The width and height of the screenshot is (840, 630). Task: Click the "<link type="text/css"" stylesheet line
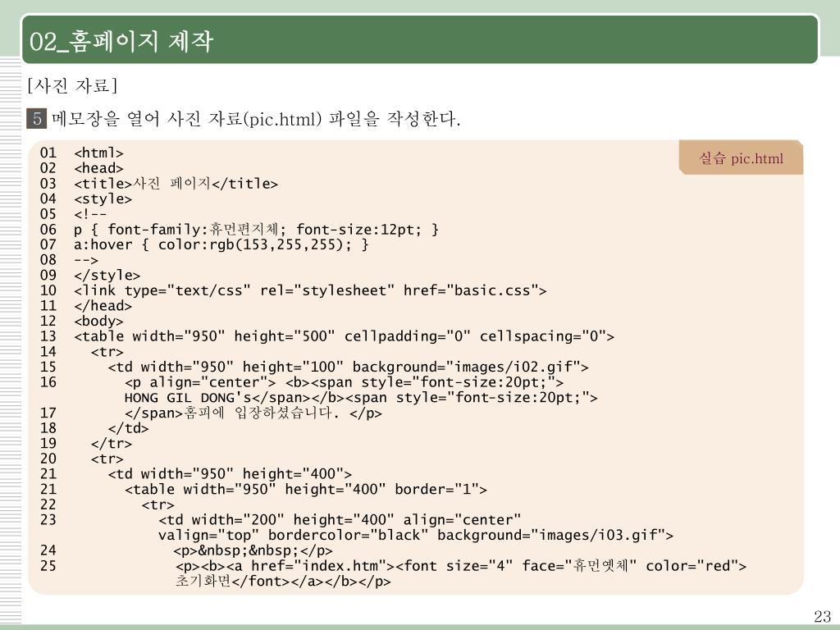[x=310, y=290]
